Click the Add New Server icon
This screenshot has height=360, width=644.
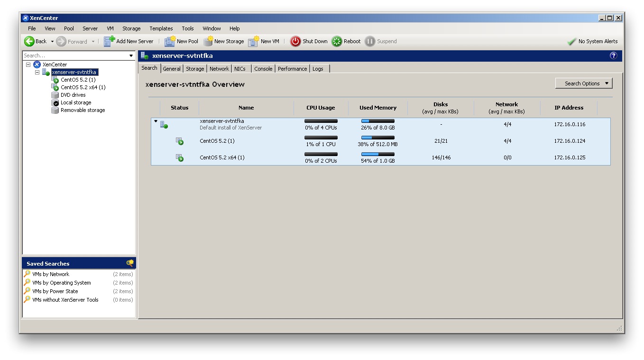click(109, 41)
